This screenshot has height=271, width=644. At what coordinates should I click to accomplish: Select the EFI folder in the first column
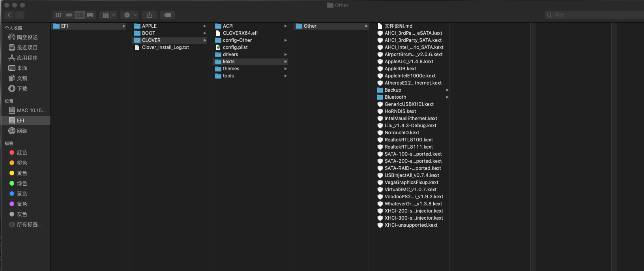tap(89, 26)
